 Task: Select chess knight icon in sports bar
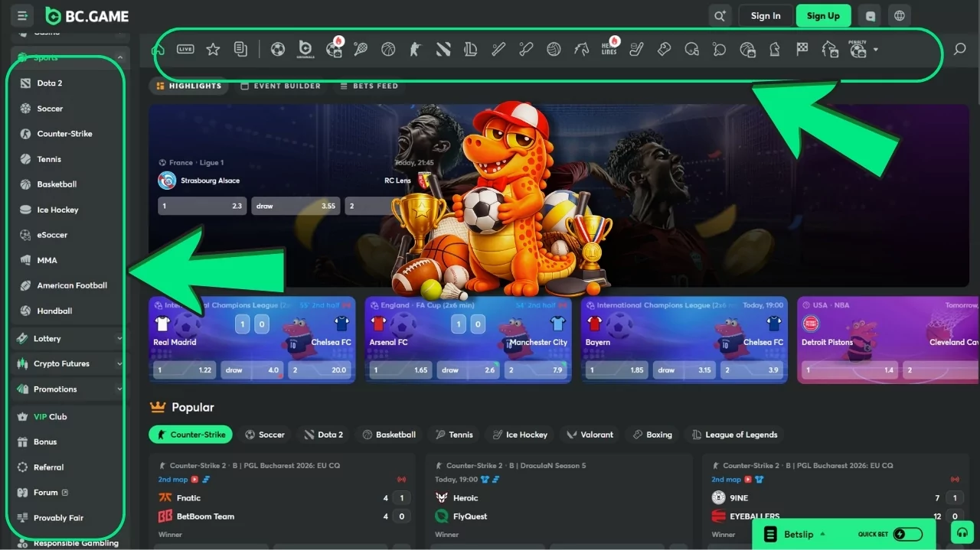pos(775,49)
